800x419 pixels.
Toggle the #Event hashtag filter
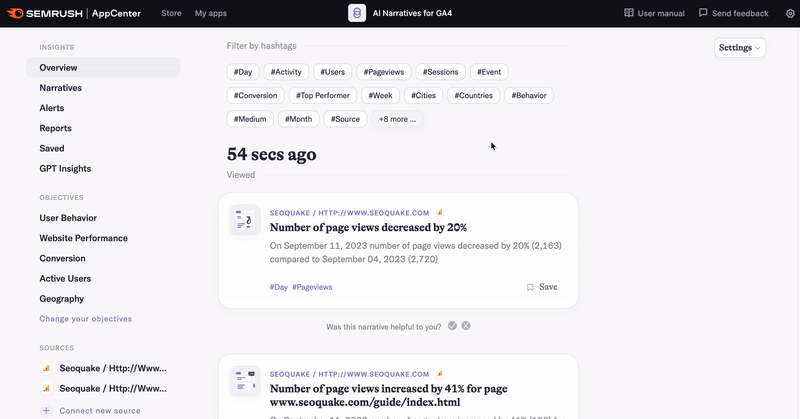click(489, 72)
